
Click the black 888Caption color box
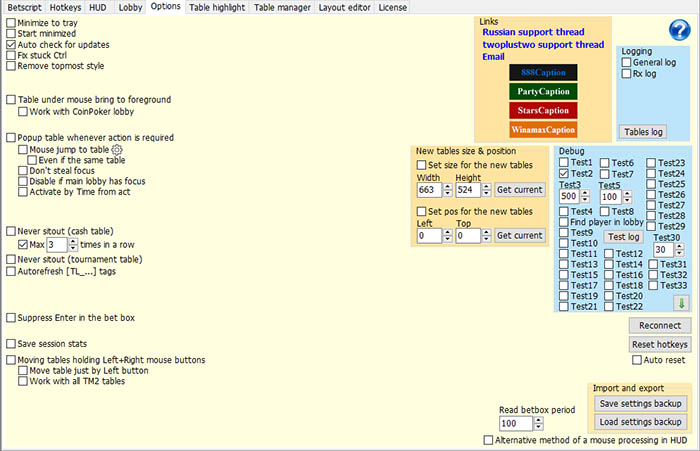click(x=542, y=73)
